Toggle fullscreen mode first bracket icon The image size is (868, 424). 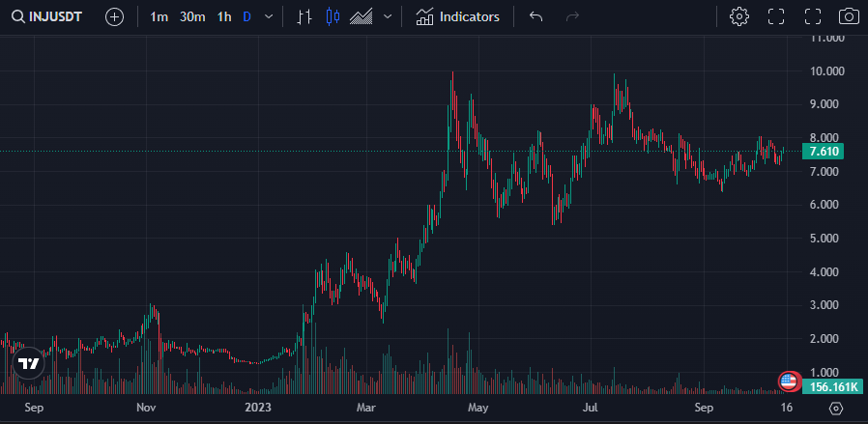[776, 16]
